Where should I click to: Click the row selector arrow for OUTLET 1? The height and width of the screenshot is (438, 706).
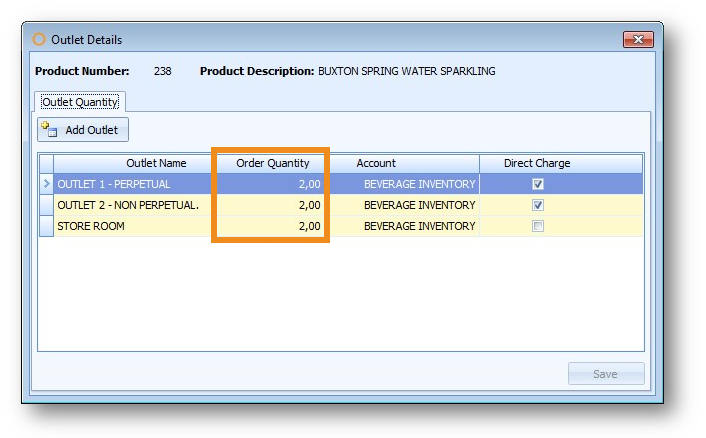click(x=45, y=184)
